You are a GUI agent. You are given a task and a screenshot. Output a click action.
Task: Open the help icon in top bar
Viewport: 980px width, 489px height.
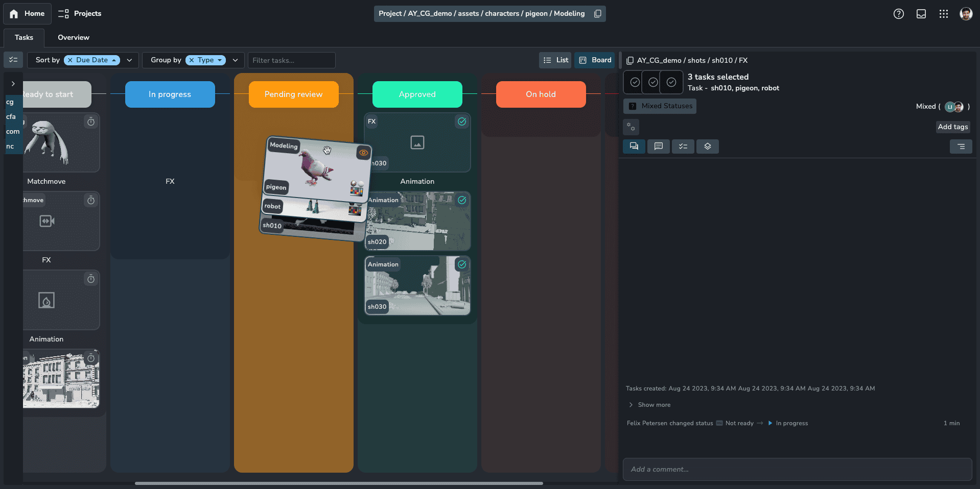point(898,14)
